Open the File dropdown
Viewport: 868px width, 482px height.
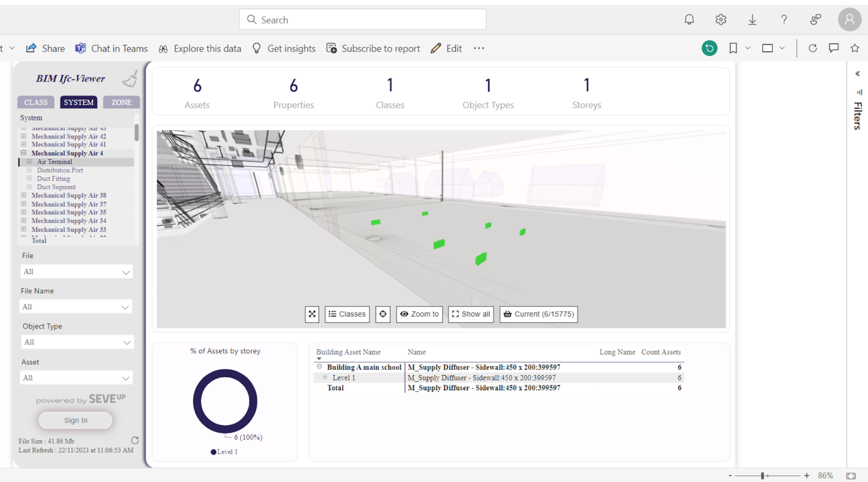(x=76, y=271)
